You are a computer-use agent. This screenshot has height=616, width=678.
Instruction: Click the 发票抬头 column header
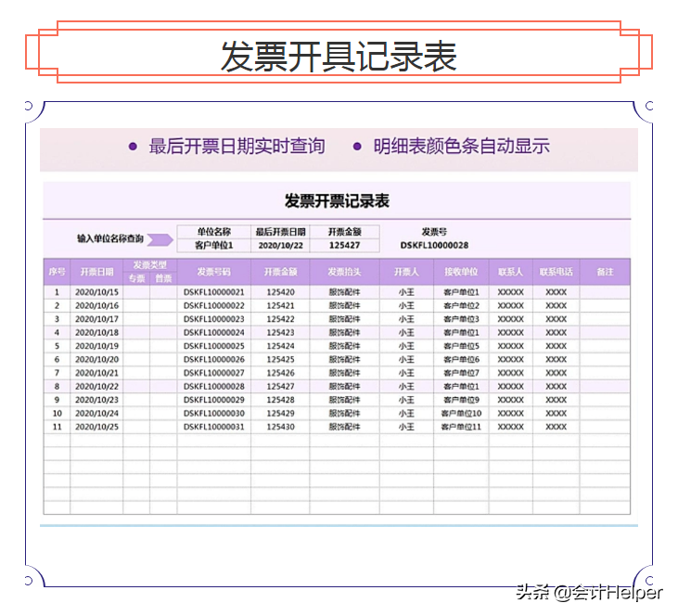(345, 272)
